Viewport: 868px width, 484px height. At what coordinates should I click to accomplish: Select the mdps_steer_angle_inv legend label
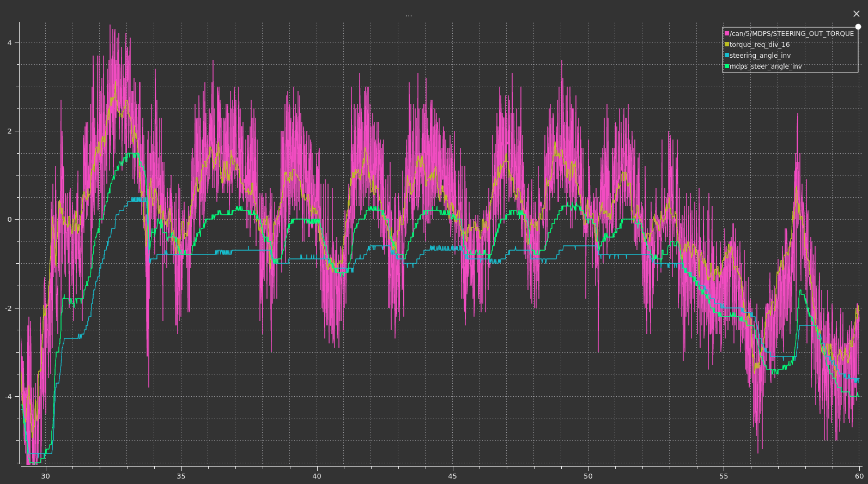(x=766, y=66)
